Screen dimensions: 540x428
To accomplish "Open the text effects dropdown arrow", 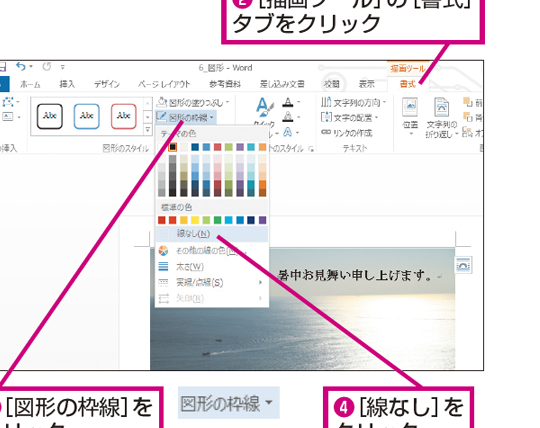I will 297,133.
